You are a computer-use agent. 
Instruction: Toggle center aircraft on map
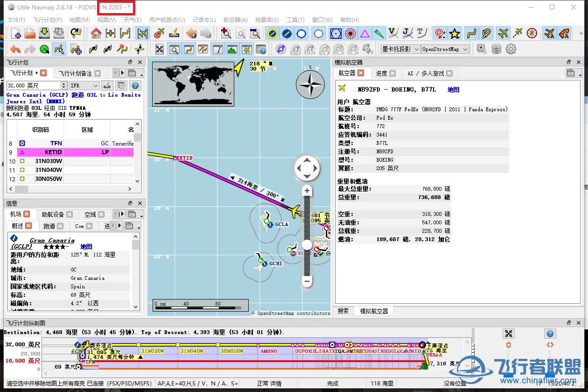coord(143,33)
